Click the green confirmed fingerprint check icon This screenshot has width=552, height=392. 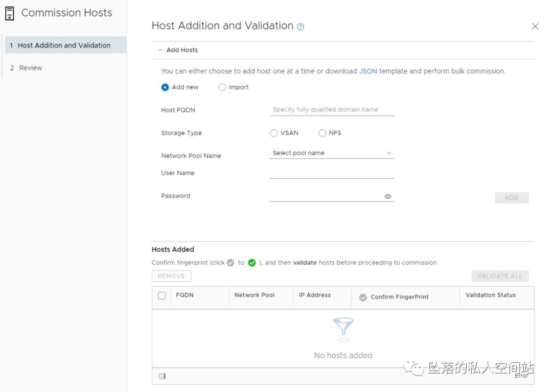click(251, 263)
